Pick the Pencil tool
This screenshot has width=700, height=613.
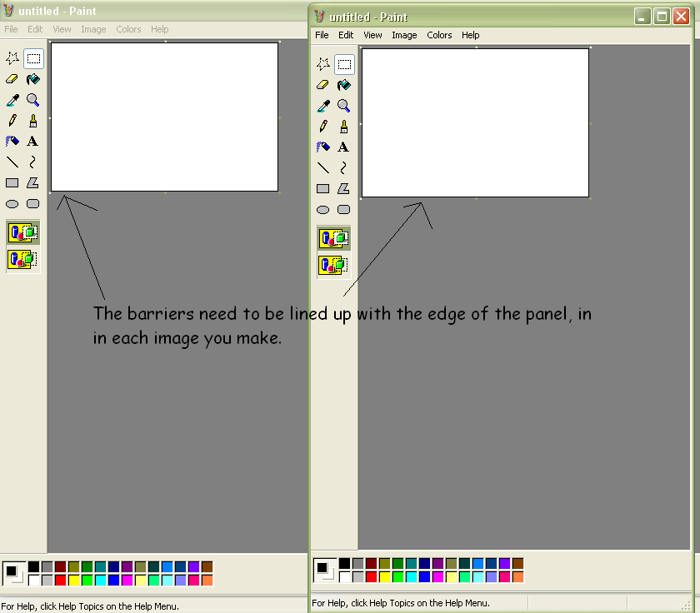tap(323, 126)
